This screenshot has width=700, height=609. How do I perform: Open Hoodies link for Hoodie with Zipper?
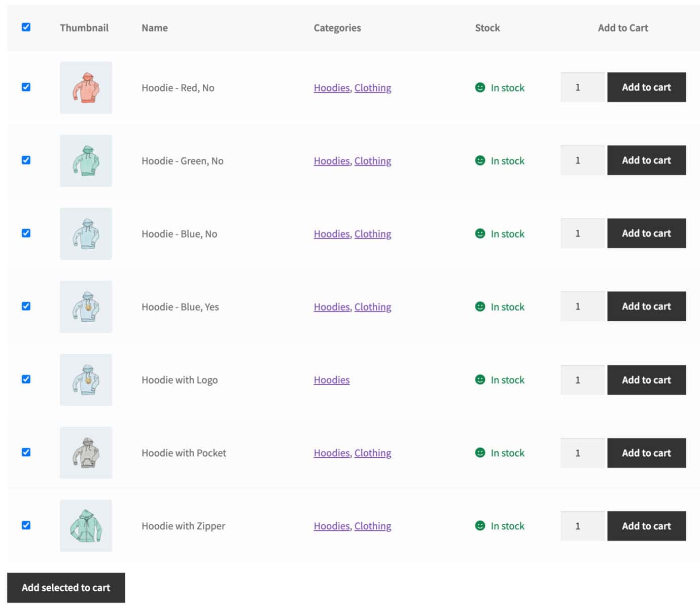(332, 526)
